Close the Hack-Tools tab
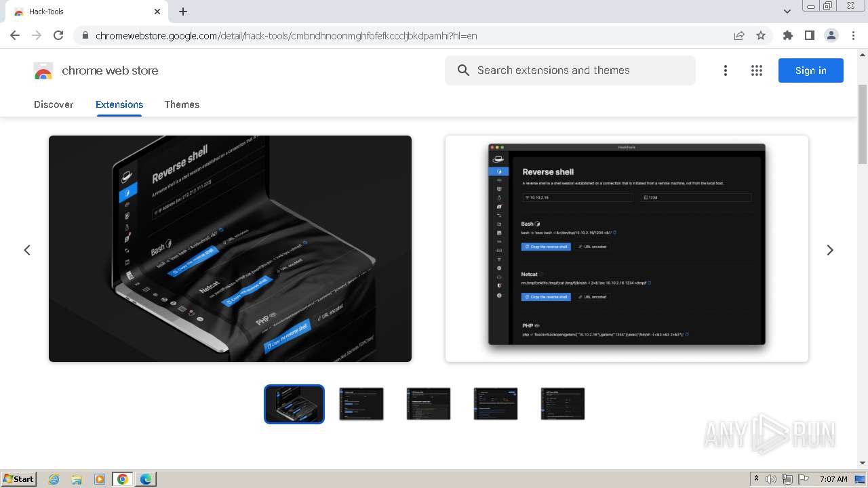868x488 pixels. point(157,12)
